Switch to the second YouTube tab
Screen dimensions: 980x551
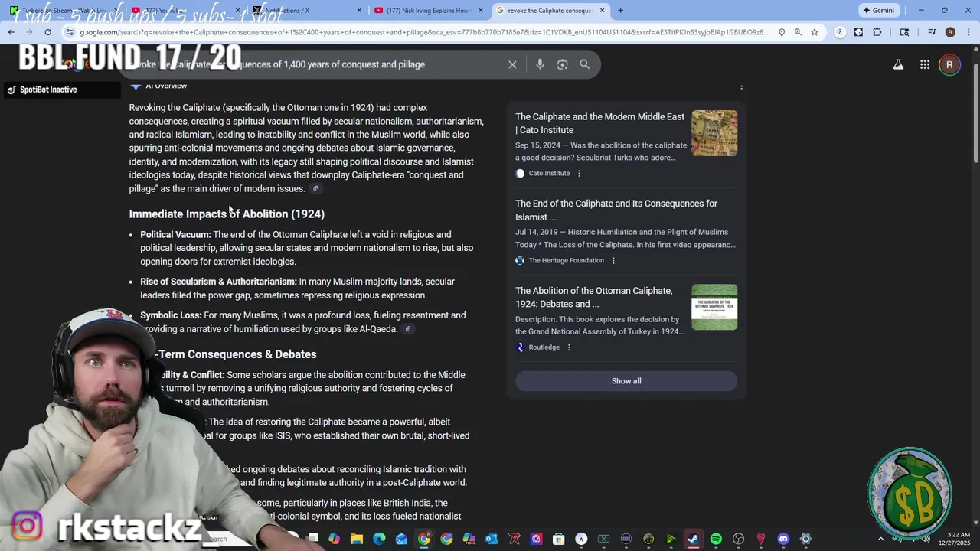point(188,11)
